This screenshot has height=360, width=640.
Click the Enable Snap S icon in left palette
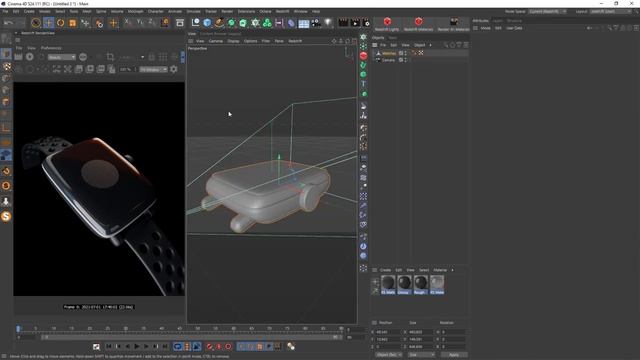(x=6, y=216)
